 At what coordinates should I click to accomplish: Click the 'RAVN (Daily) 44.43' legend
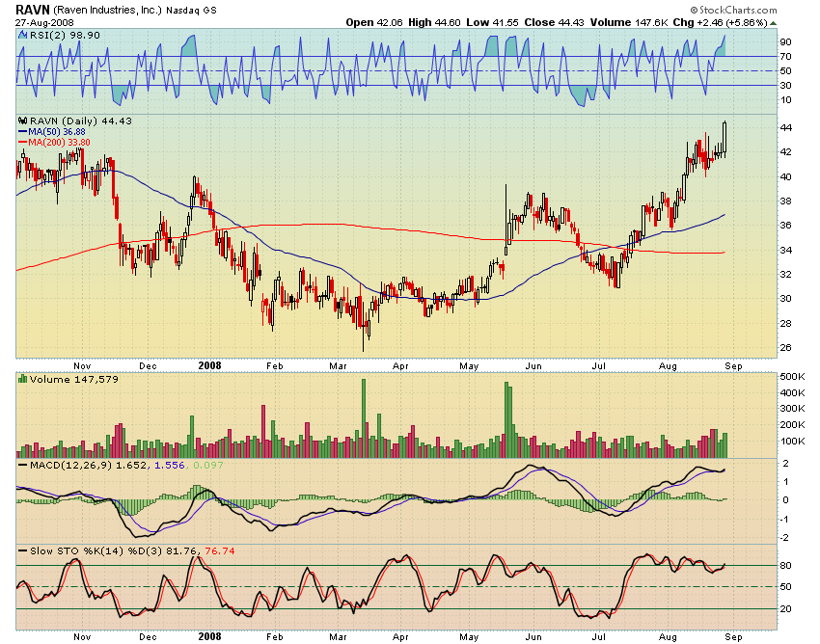80,121
